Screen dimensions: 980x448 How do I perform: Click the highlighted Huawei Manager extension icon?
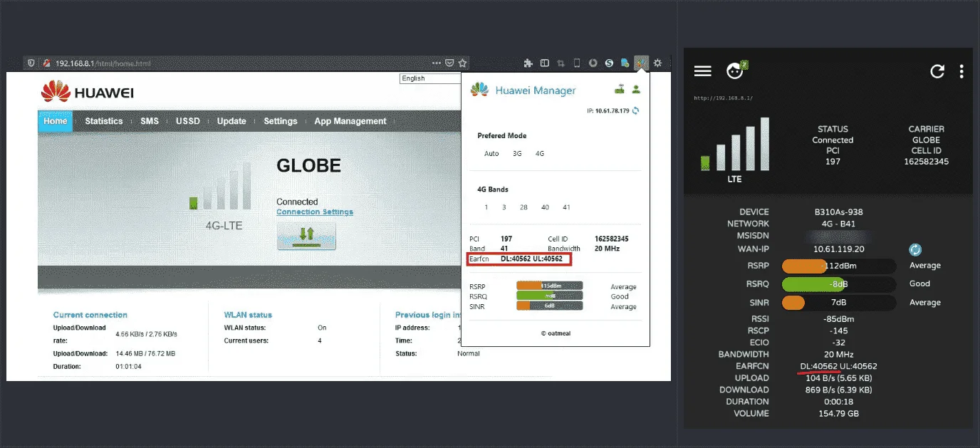pos(642,63)
